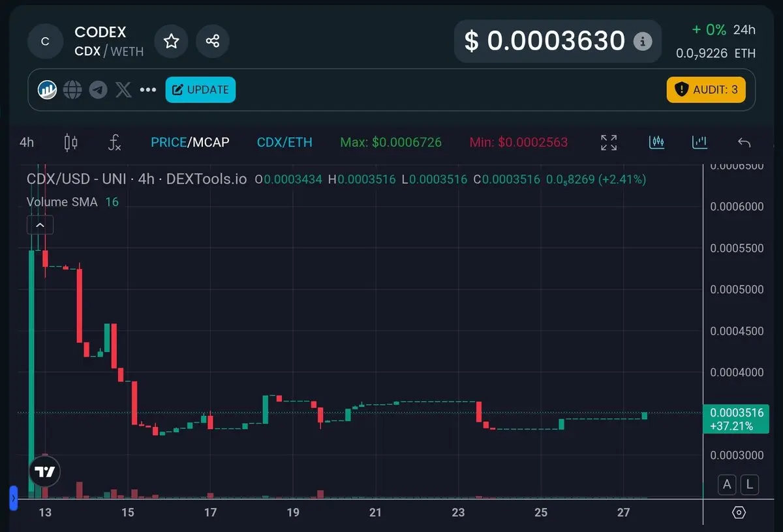Click the 0.0004000 price axis label
783x532 pixels.
[x=737, y=372]
